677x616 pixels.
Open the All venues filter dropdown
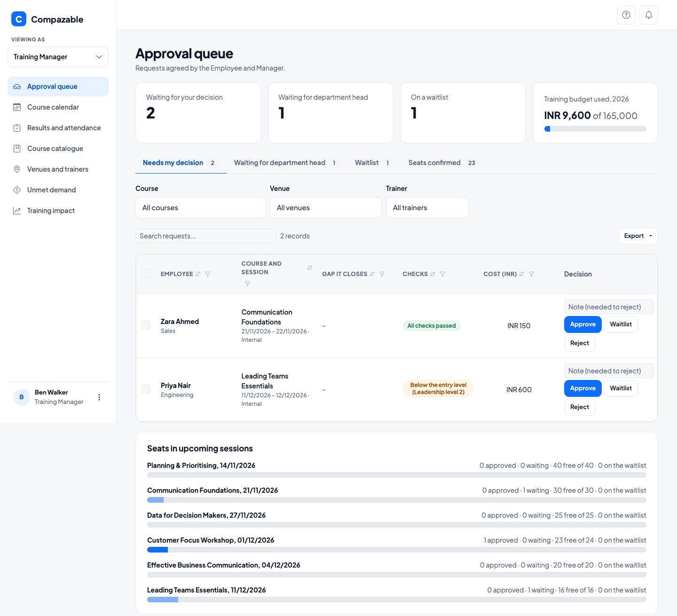coord(326,208)
